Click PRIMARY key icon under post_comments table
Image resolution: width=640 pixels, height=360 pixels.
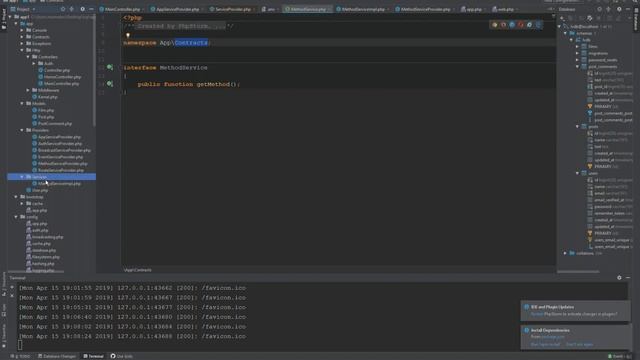(x=590, y=107)
